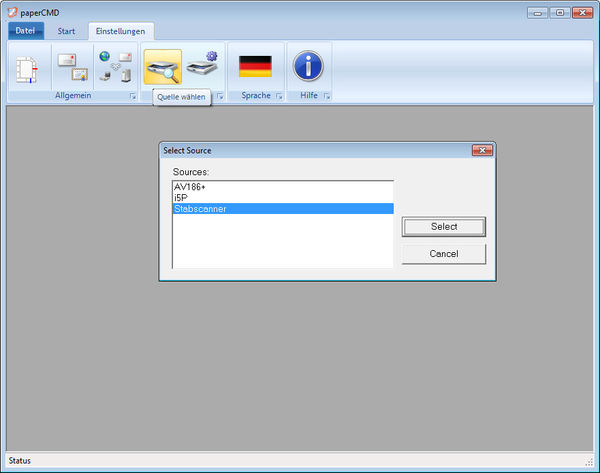The width and height of the screenshot is (600, 473).
Task: Click the Cancel button
Action: [x=444, y=254]
